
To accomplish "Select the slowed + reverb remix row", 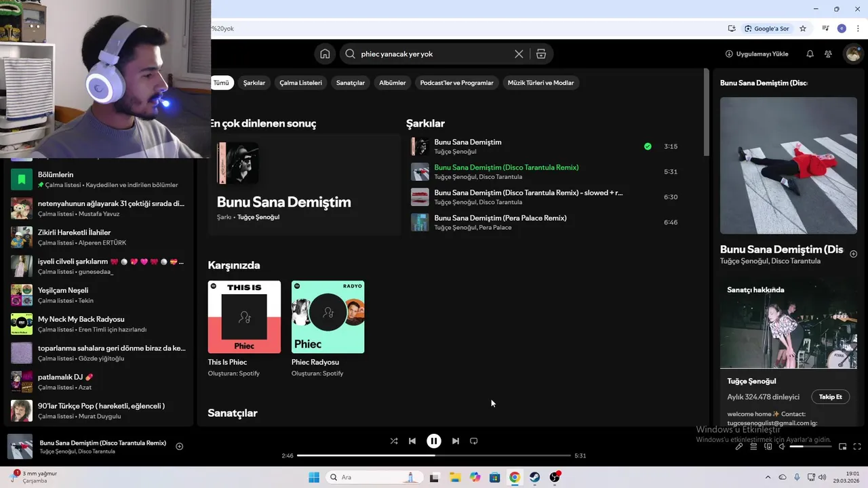I will (545, 197).
